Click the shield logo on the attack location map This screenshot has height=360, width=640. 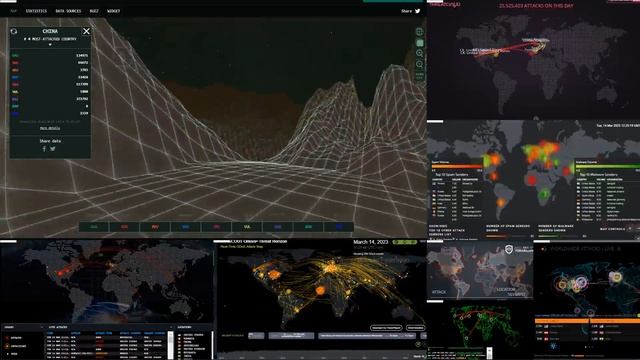(509, 249)
